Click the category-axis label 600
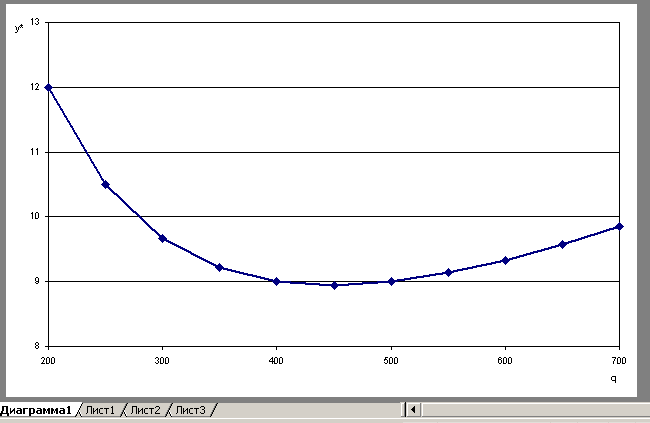Viewport: 650px width, 423px height. point(505,361)
